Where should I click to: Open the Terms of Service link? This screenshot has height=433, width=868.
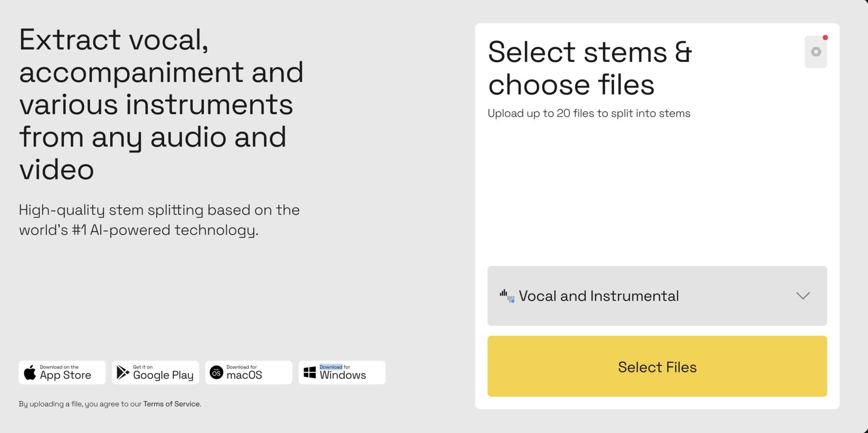pos(171,404)
